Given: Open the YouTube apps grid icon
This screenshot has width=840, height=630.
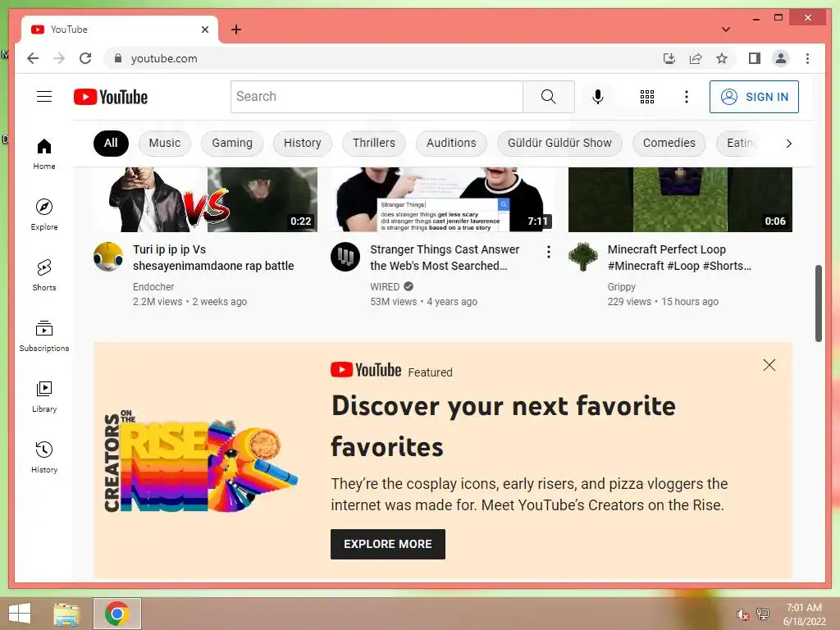Looking at the screenshot, I should pyautogui.click(x=647, y=97).
